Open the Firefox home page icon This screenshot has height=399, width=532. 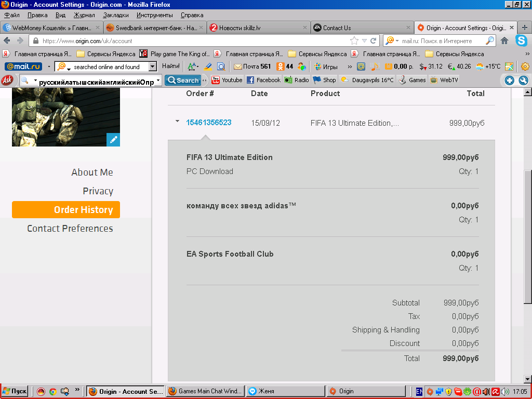click(504, 41)
